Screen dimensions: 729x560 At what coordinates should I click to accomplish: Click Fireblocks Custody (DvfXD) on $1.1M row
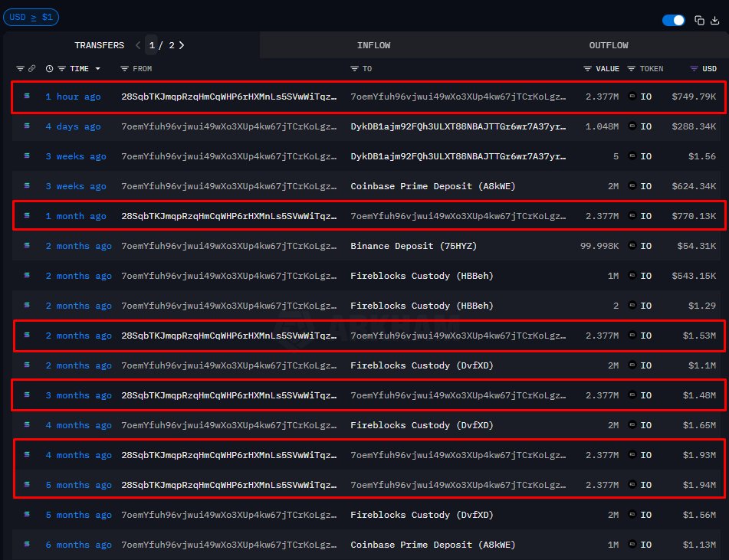422,365
